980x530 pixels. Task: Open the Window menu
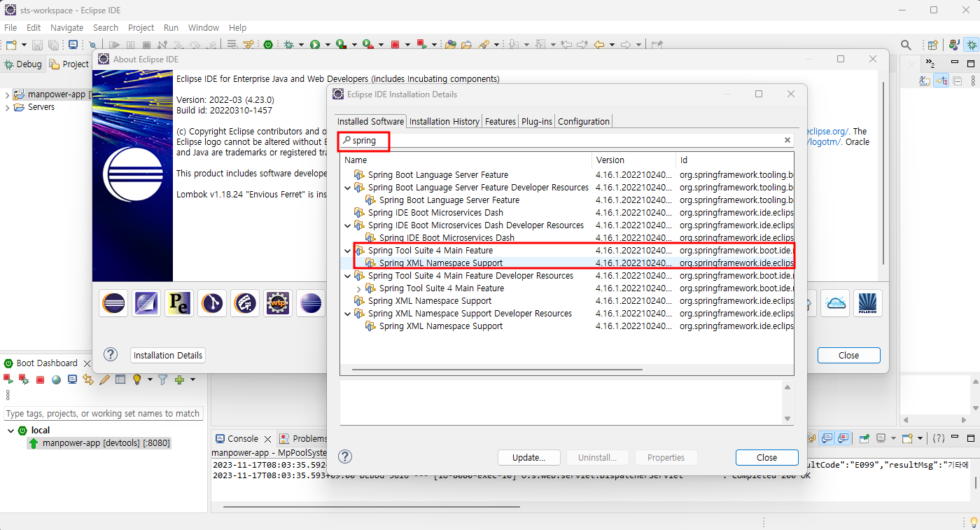[x=204, y=27]
